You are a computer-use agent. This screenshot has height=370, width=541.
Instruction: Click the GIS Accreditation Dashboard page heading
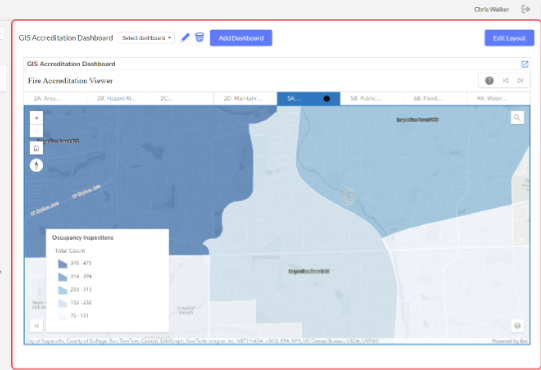66,38
